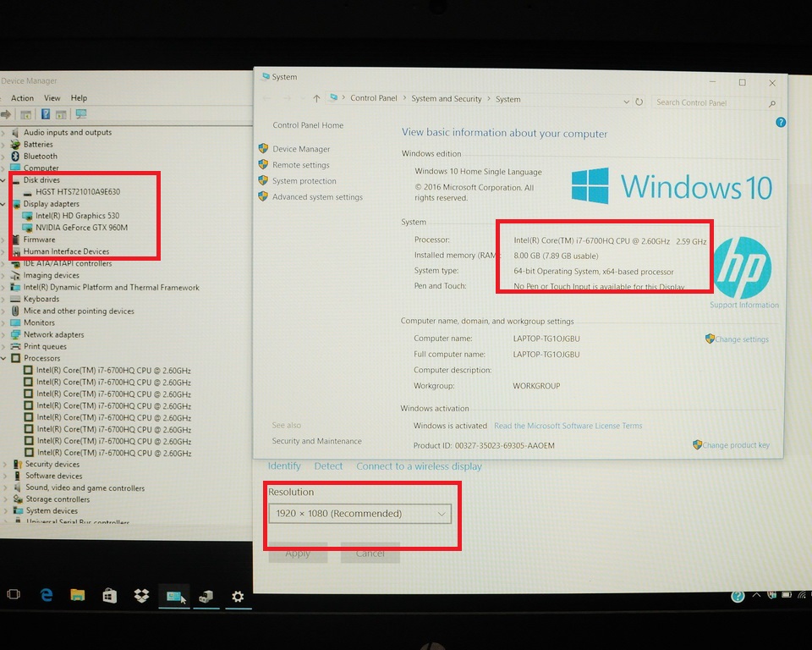Open Action menu in Device Manager
This screenshot has width=812, height=650.
pyautogui.click(x=22, y=98)
